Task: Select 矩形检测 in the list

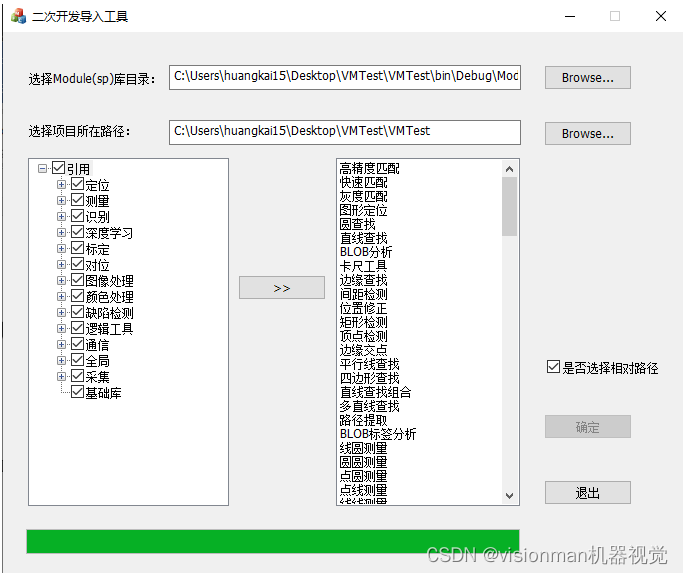Action: click(363, 322)
